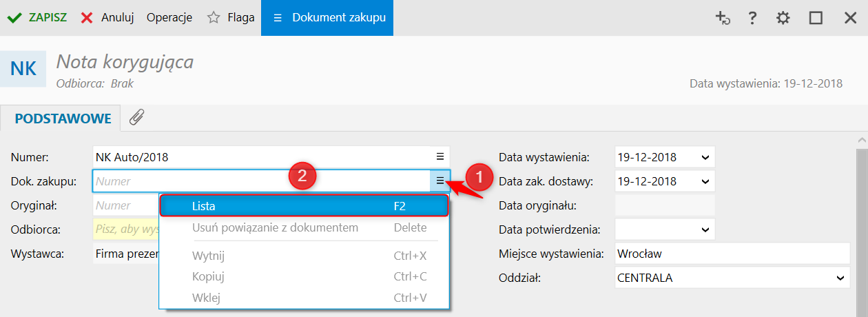
Task: Open help via question mark icon
Action: coord(753,18)
